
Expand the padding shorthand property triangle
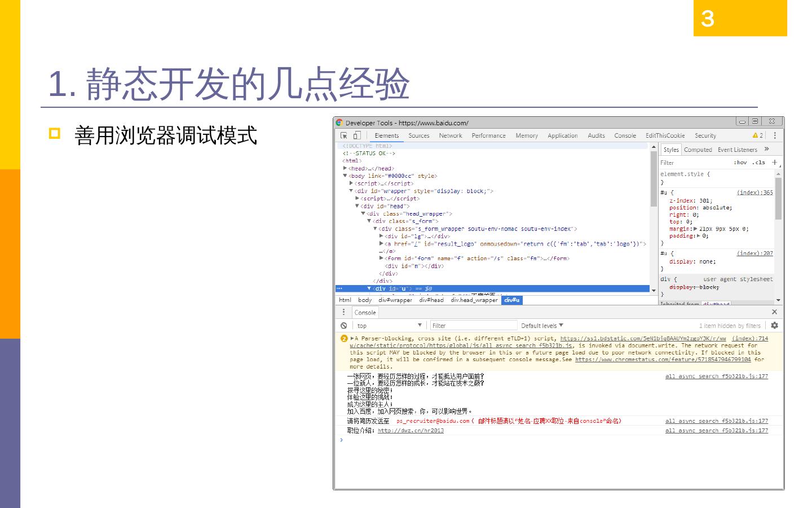pyautogui.click(x=699, y=236)
